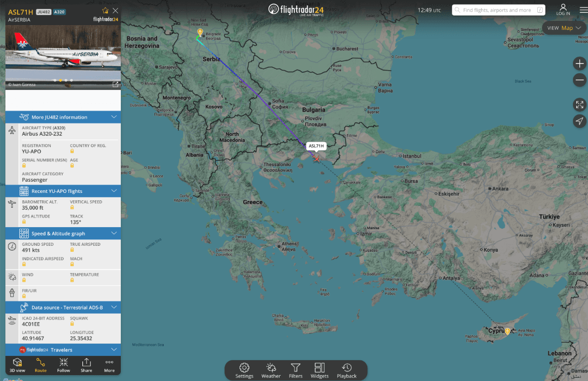588x381 pixels.
Task: Share this flight
Action: pyautogui.click(x=86, y=365)
